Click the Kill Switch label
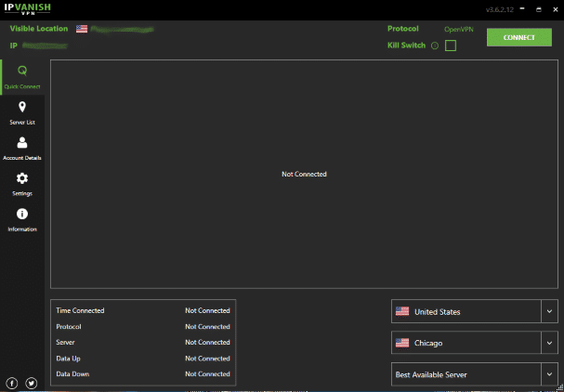Viewport: 564px width, 392px height. click(x=406, y=46)
